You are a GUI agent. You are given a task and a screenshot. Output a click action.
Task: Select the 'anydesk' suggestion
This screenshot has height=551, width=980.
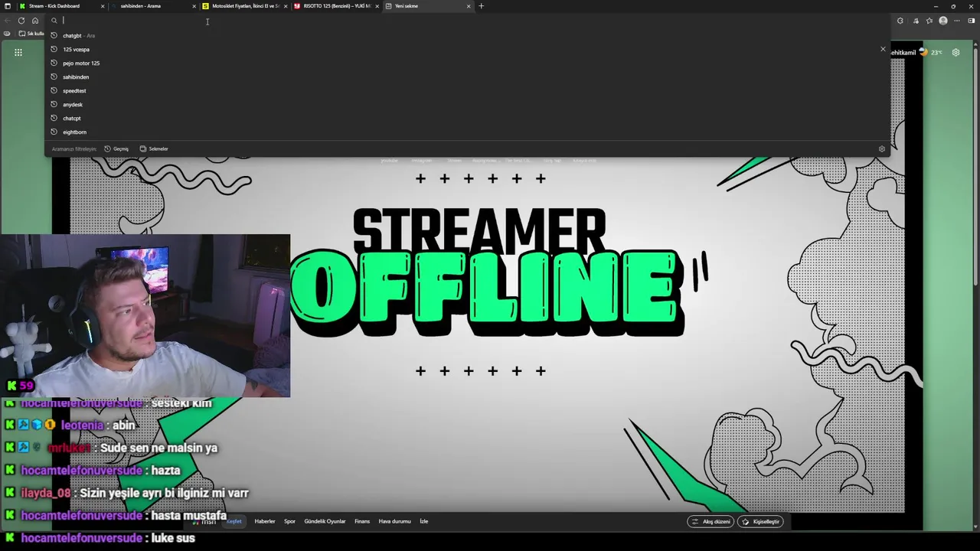[467, 104]
